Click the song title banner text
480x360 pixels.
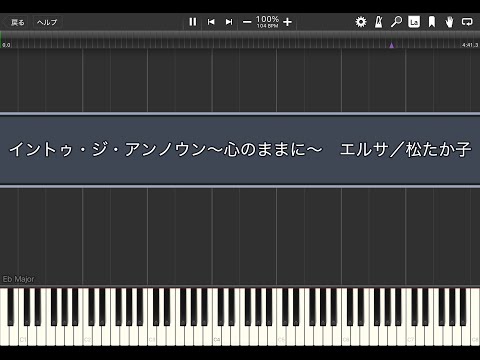240,149
